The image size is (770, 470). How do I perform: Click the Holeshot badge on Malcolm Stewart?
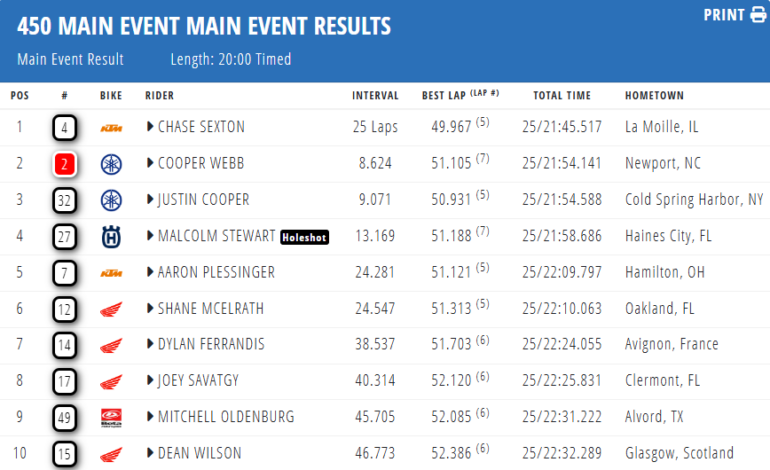click(304, 237)
